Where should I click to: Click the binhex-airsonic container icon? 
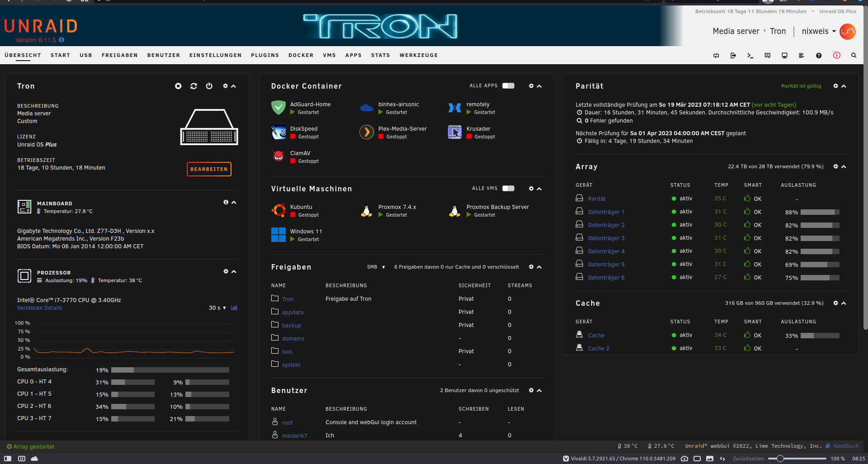(x=367, y=108)
